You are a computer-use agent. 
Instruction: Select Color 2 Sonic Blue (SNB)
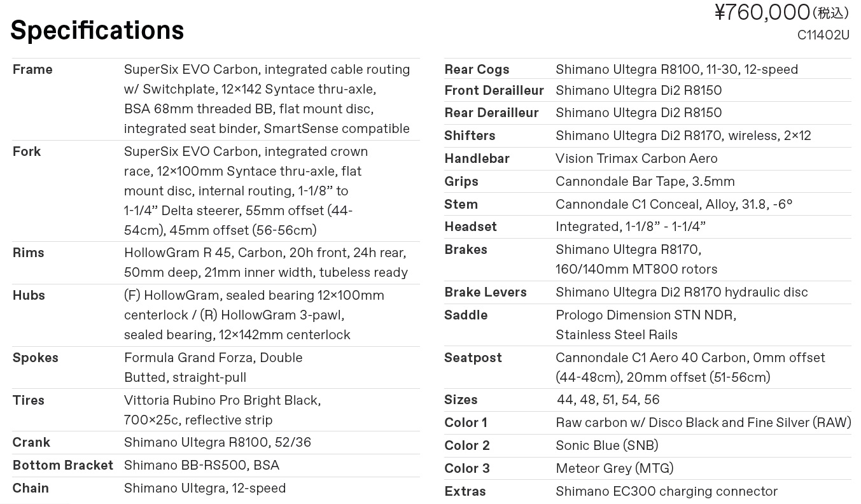point(607,445)
